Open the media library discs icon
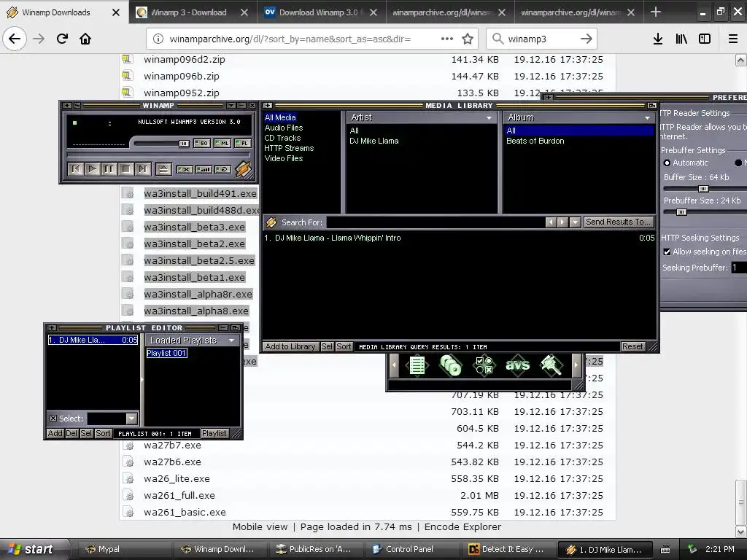 pos(450,366)
